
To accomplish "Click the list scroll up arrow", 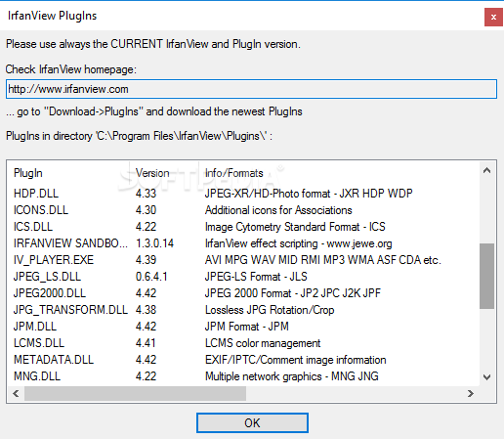I will point(487,170).
